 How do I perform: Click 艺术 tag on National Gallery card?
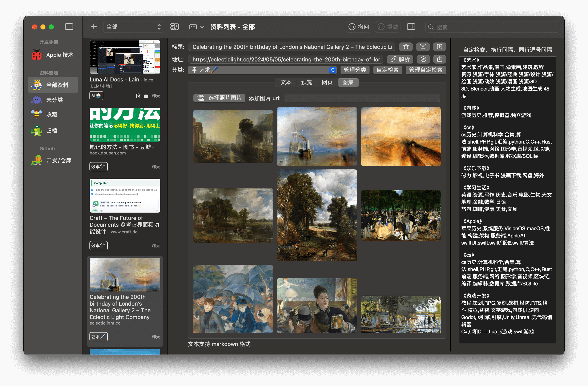click(x=98, y=337)
